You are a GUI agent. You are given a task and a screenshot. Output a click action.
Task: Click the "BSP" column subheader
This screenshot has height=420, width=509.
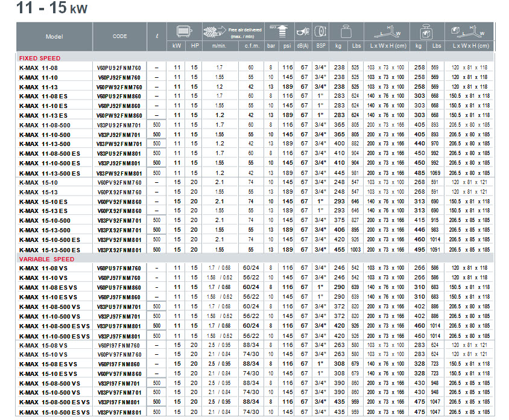coord(321,46)
